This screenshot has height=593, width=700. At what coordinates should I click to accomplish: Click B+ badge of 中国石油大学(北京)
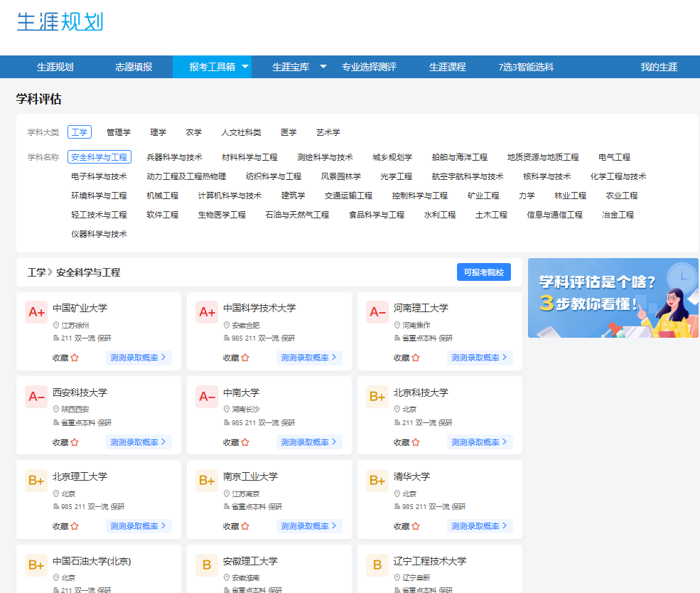(x=36, y=565)
